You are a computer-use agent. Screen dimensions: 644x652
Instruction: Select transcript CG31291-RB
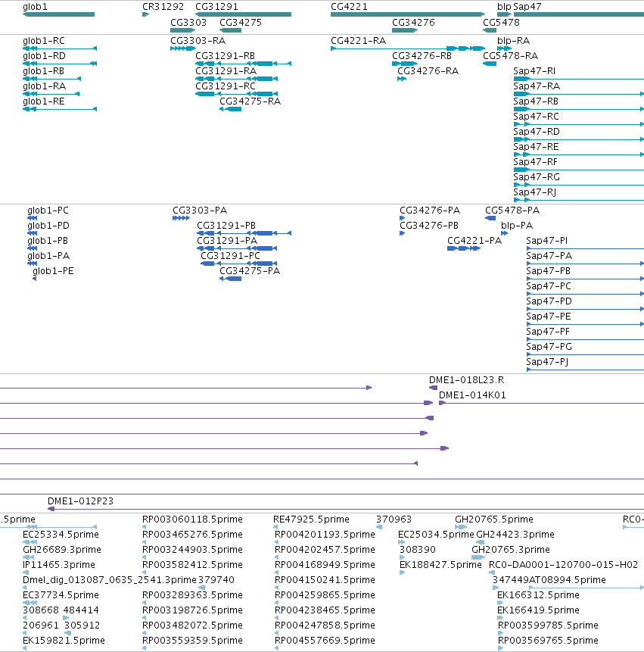tap(226, 56)
